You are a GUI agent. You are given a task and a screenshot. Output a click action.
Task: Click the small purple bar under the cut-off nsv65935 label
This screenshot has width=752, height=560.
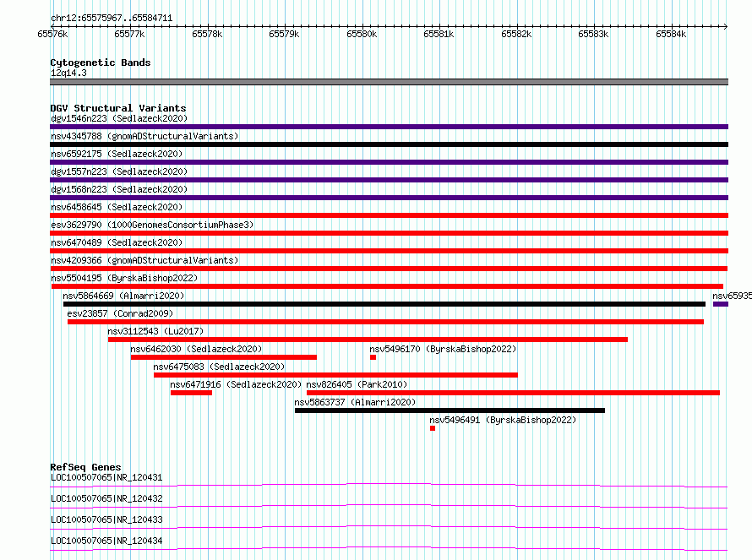(721, 304)
